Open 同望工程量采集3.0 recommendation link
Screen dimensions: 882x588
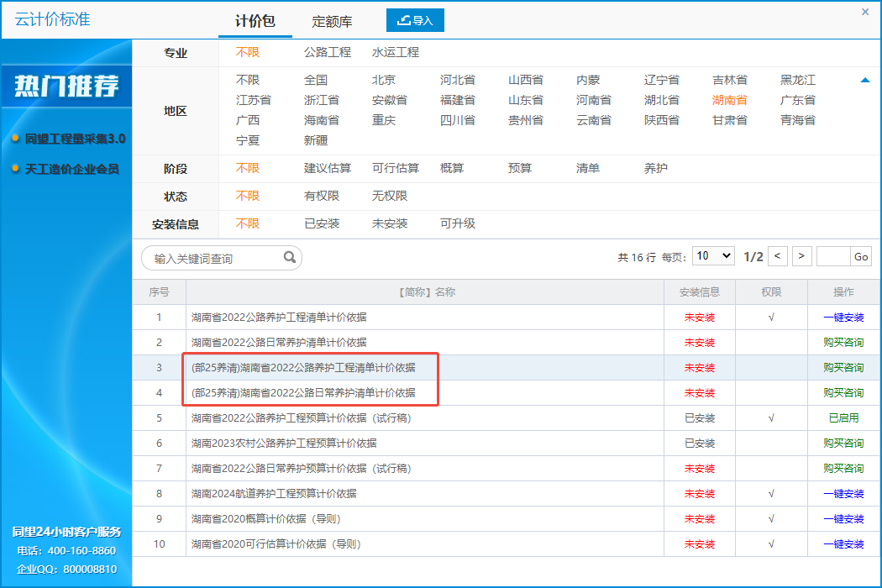[75, 139]
